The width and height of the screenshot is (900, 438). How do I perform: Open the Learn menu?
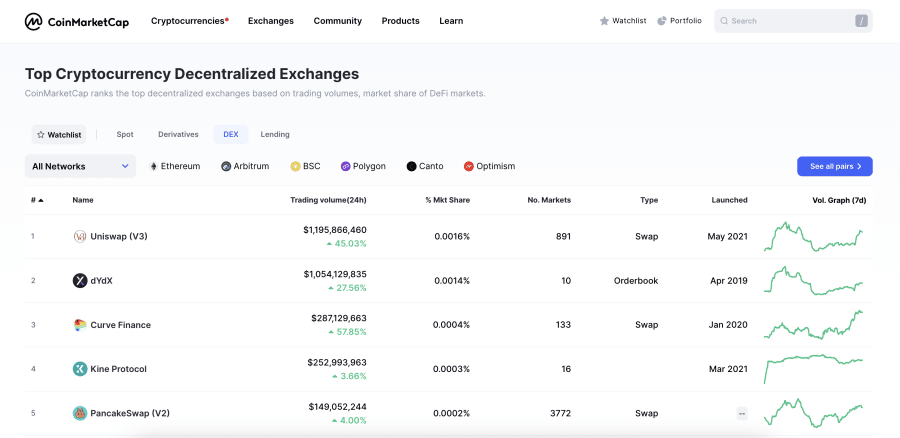[x=451, y=21]
